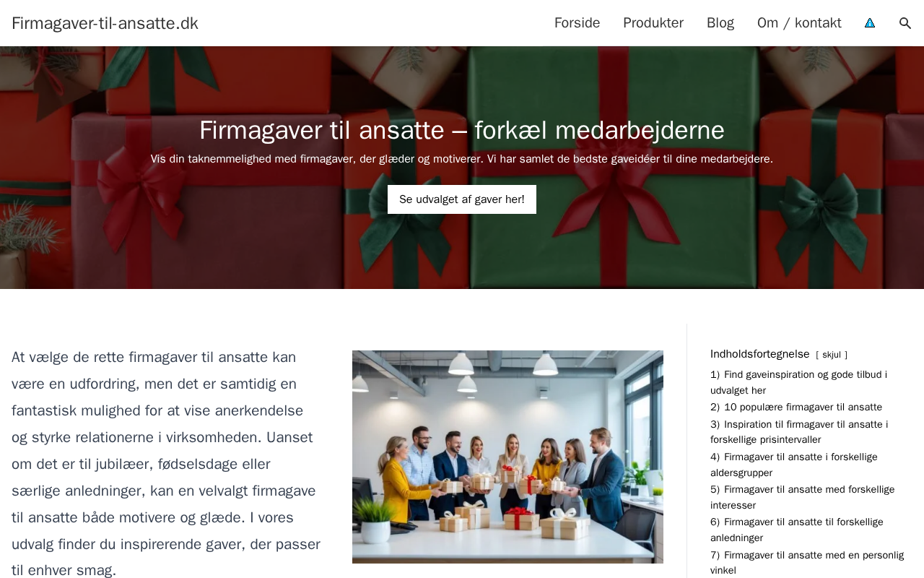Open the search magnifier icon
Image resolution: width=924 pixels, height=578 pixels.
pos(905,23)
